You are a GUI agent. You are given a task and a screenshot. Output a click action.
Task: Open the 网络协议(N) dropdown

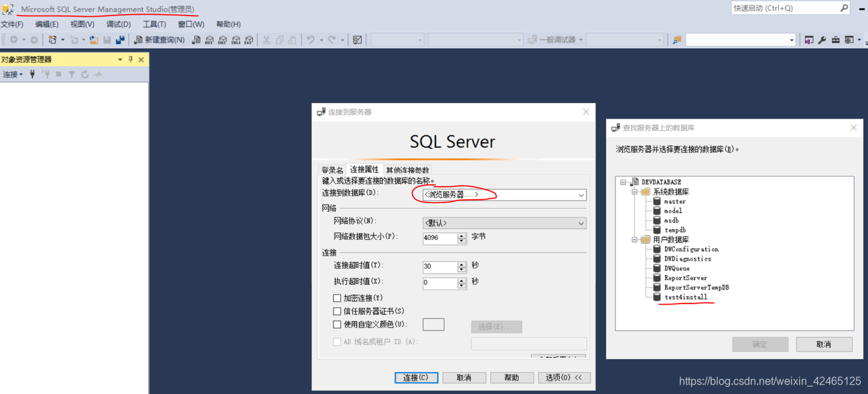point(581,223)
